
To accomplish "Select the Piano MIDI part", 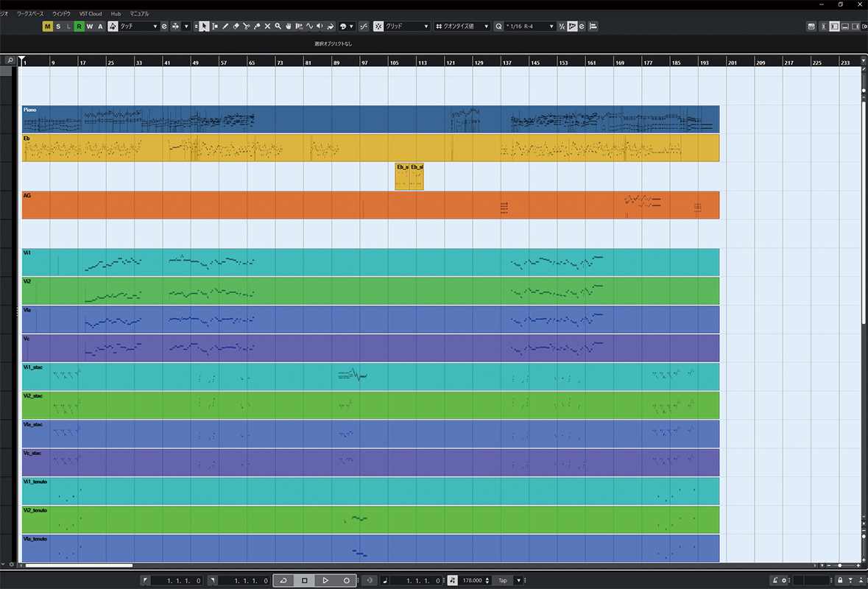I will [370, 119].
